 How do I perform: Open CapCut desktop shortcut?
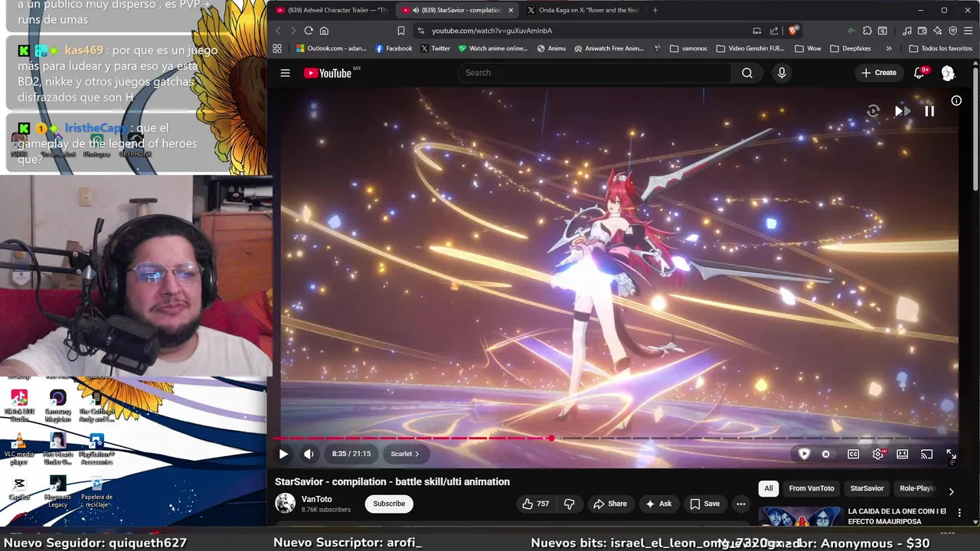pyautogui.click(x=19, y=490)
